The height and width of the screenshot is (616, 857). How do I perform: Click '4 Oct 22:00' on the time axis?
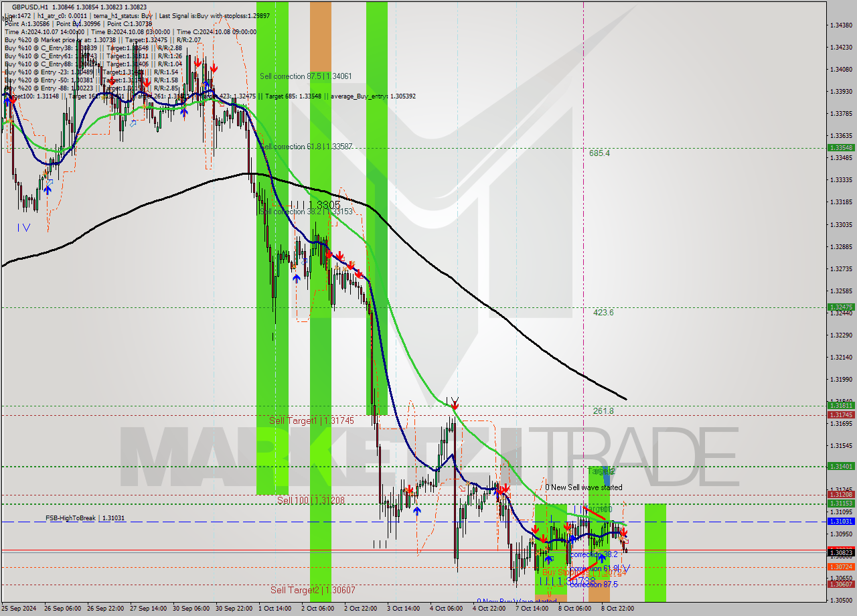(x=489, y=609)
